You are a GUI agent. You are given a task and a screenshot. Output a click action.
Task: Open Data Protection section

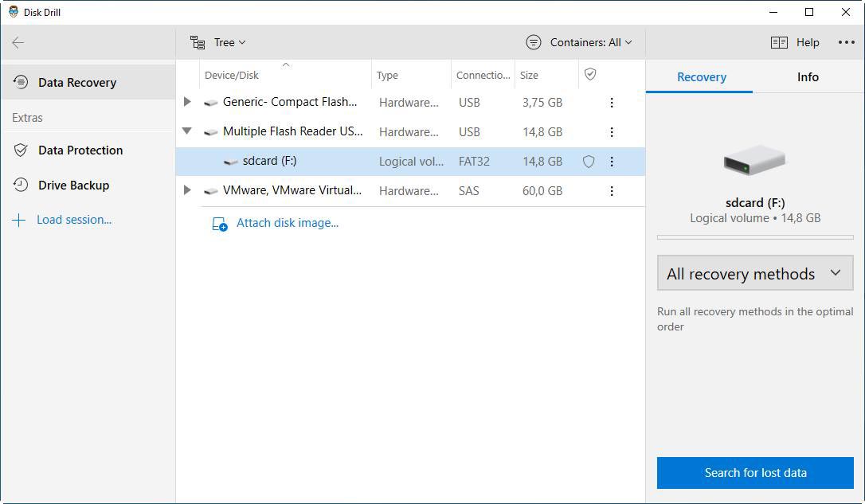coord(88,150)
